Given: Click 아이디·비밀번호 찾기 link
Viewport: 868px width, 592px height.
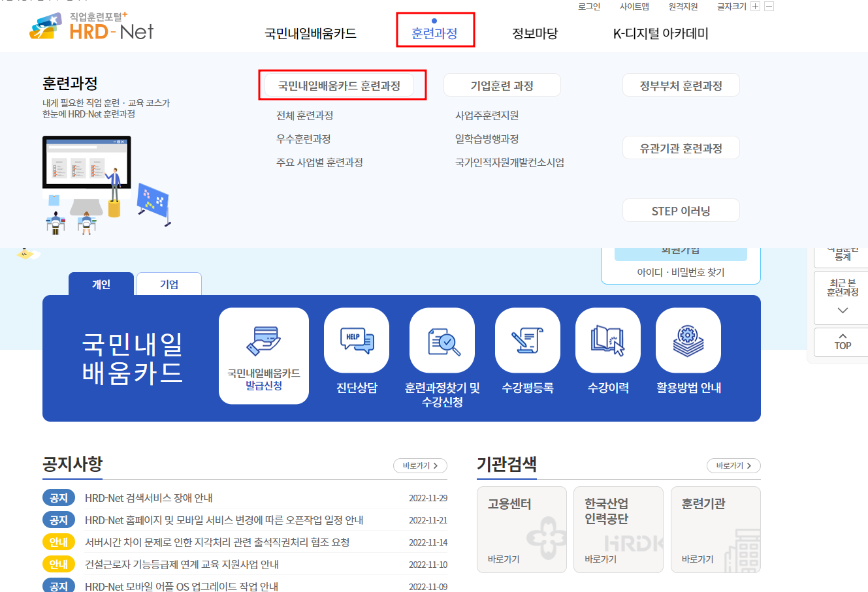Looking at the screenshot, I should (x=681, y=272).
